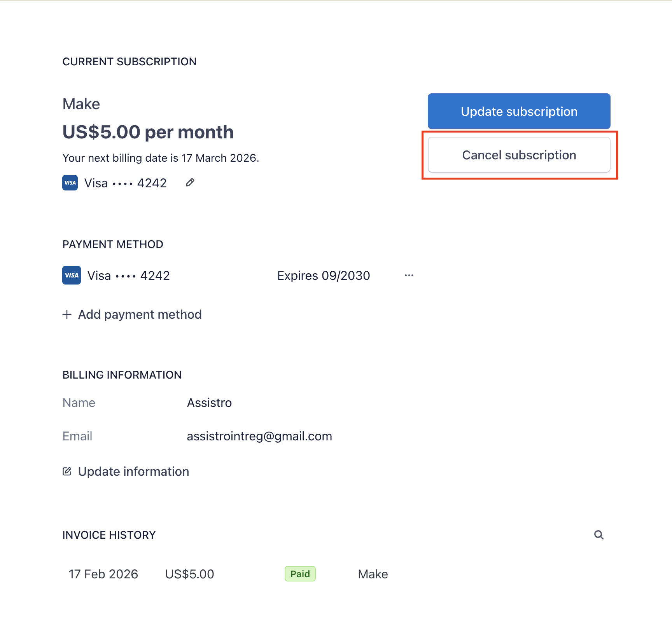This screenshot has width=672, height=632.
Task: Click the Assistro billing name value
Action: (209, 403)
